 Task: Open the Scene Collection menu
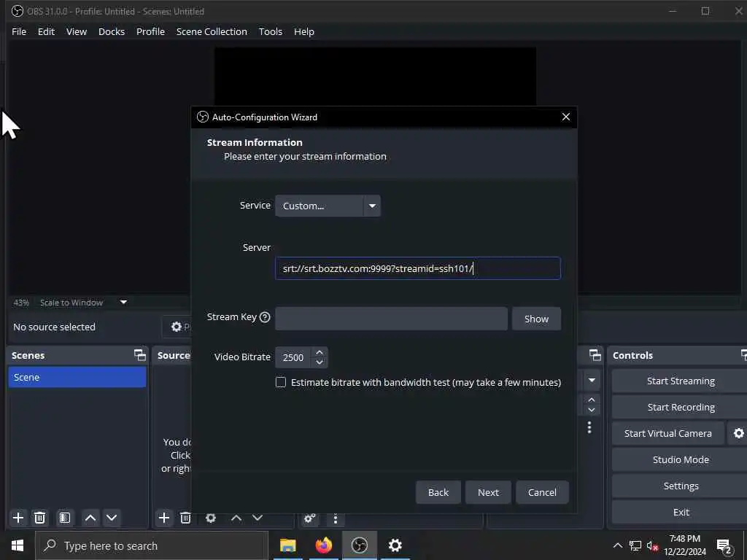[x=212, y=31]
